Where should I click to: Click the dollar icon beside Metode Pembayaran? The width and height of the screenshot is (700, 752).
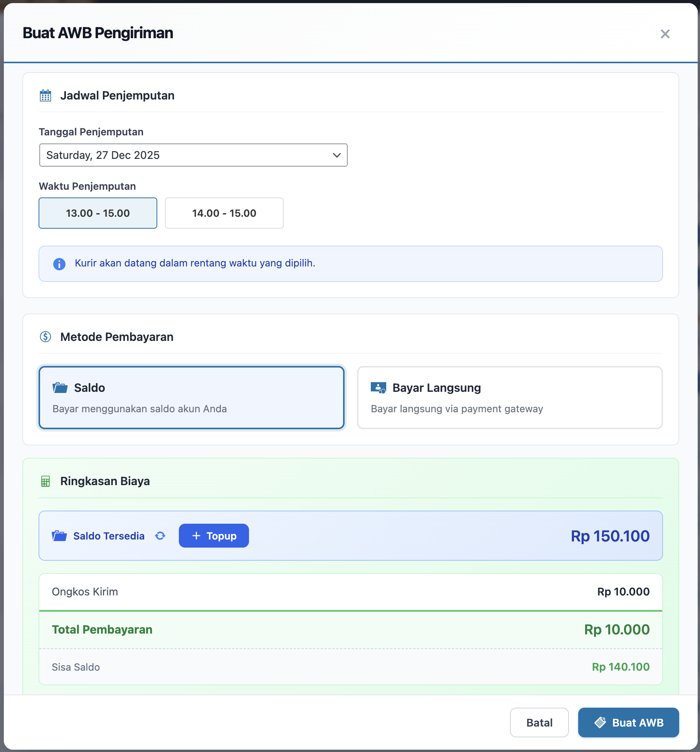coord(45,337)
